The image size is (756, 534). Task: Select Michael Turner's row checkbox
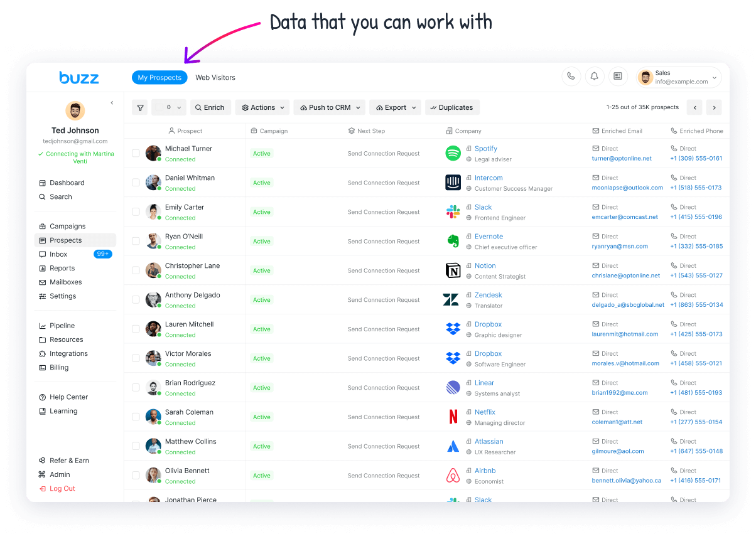[x=136, y=153]
